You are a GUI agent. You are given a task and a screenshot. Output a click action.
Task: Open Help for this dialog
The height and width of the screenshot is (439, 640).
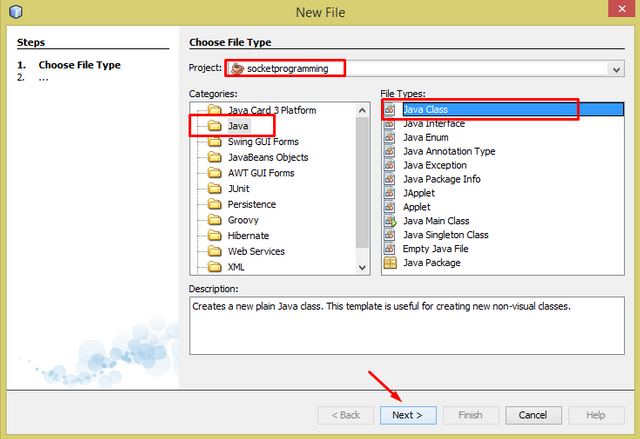(596, 415)
